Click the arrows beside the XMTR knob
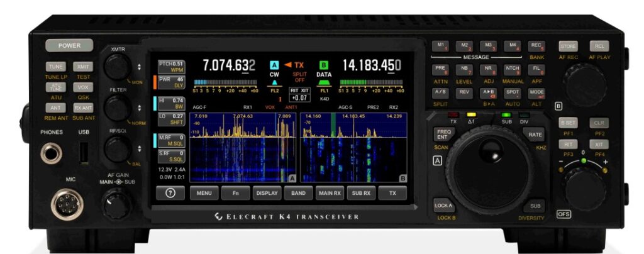The height and width of the screenshot is (254, 644). 140,67
